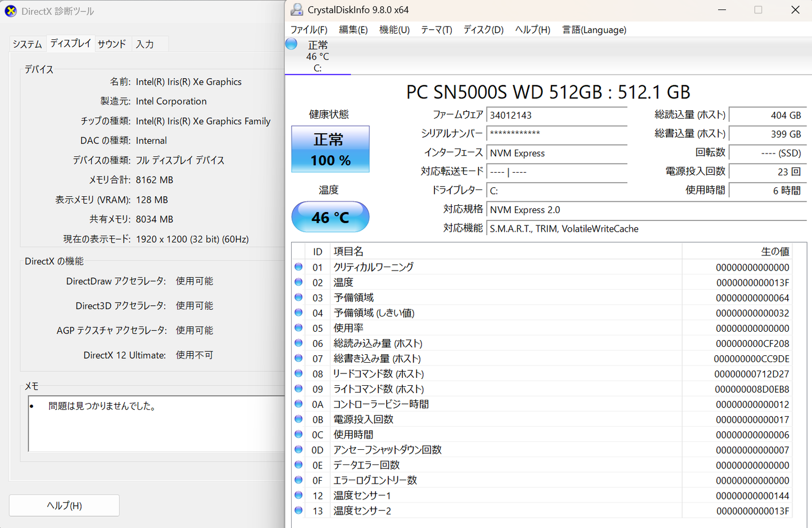Viewport: 812px width, 528px height.
Task: Click the display mode 1920 x 1200 (32 bit) (60Hz)
Action: point(192,239)
